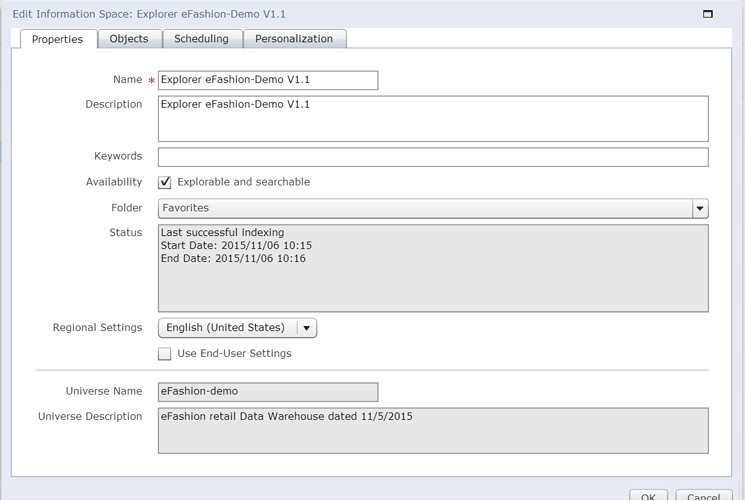Open the Personalization tab

[294, 39]
